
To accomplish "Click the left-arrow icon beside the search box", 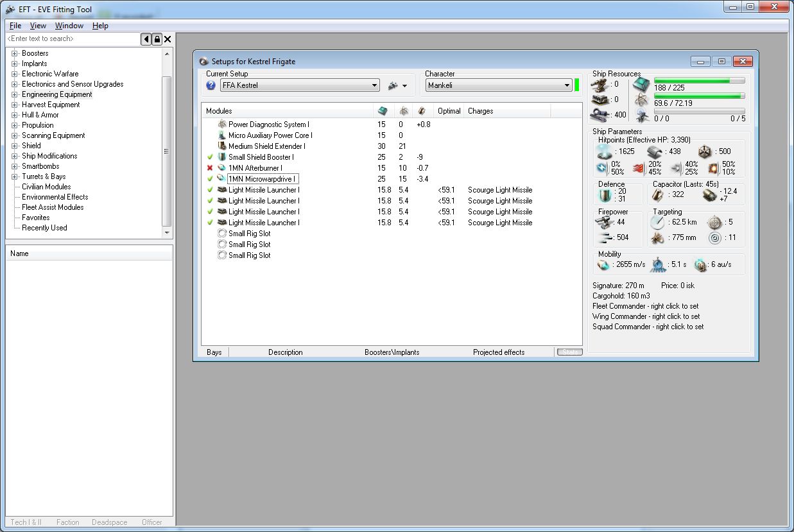I will 146,39.
